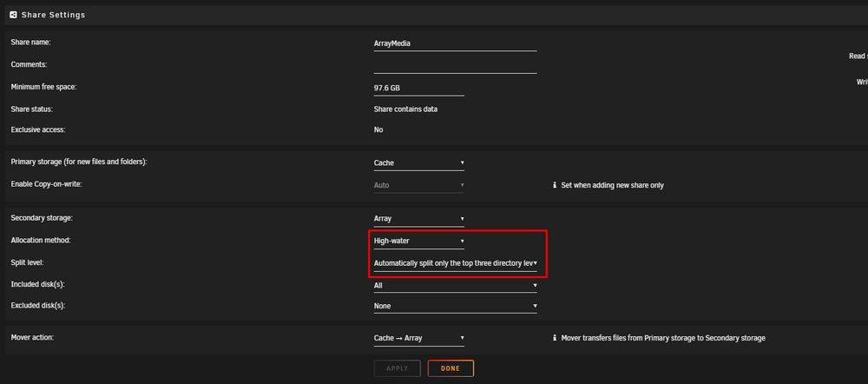Screen dimensions: 868x384
Task: Click the empty Comments input field
Action: coord(455,65)
